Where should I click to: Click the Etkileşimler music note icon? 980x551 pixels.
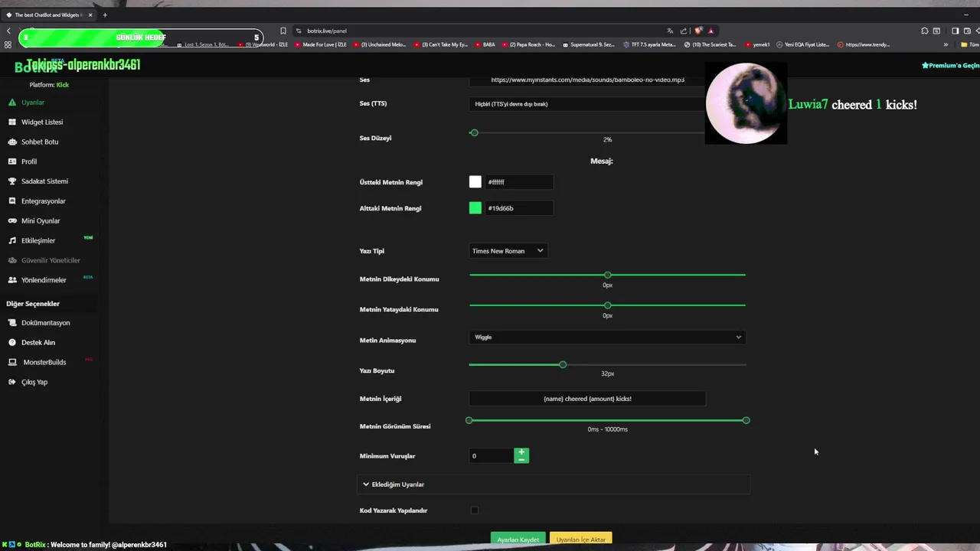[x=12, y=241]
